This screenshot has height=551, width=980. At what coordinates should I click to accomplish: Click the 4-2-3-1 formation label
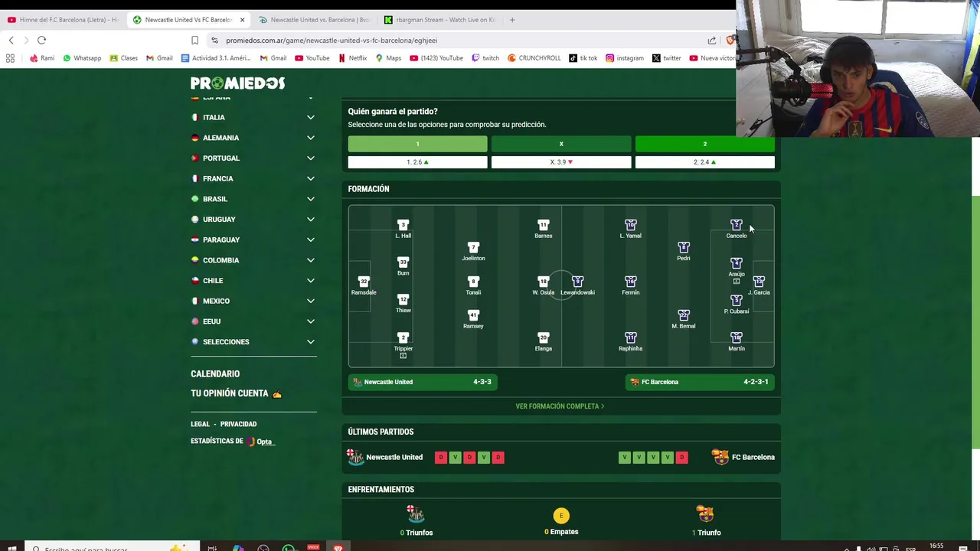(756, 382)
